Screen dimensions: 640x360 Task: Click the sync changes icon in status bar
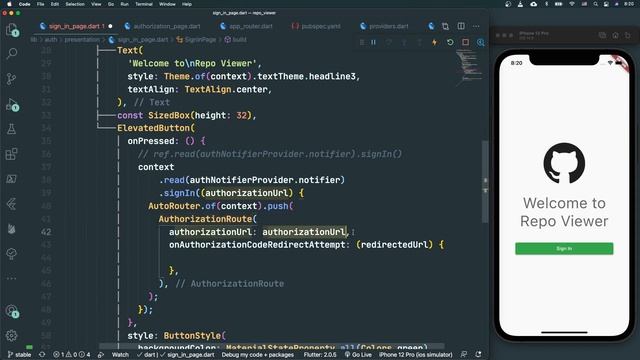pyautogui.click(x=42, y=355)
